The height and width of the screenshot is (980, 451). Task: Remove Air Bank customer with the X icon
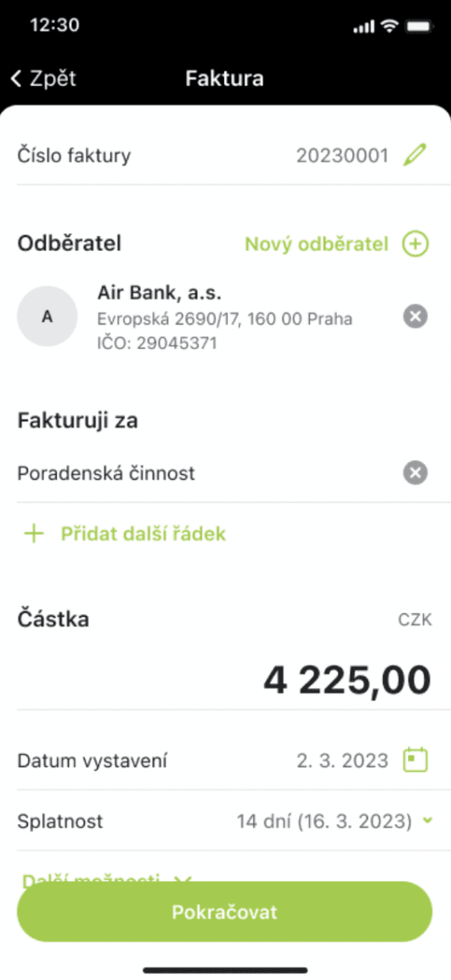[x=416, y=317]
